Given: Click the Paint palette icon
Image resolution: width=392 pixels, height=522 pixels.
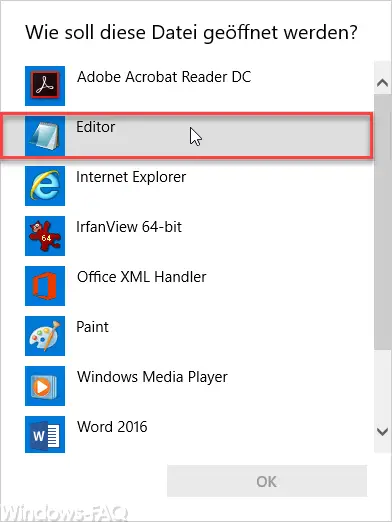Looking at the screenshot, I should [45, 336].
